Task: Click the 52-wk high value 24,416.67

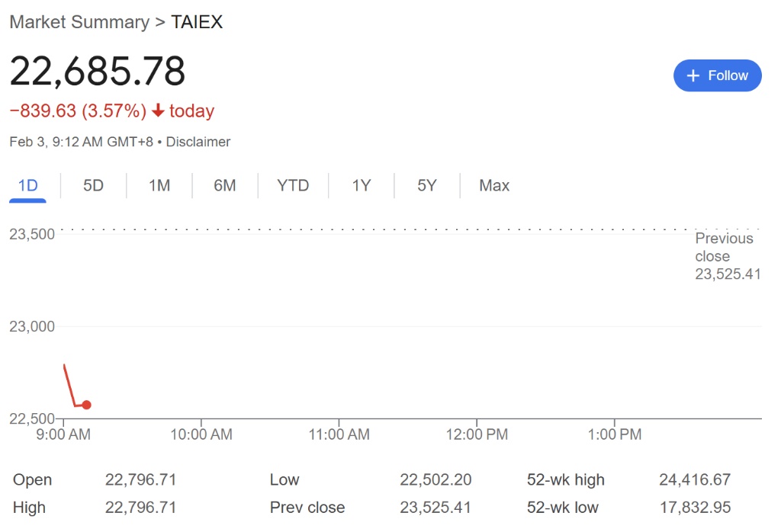Action: [x=695, y=479]
